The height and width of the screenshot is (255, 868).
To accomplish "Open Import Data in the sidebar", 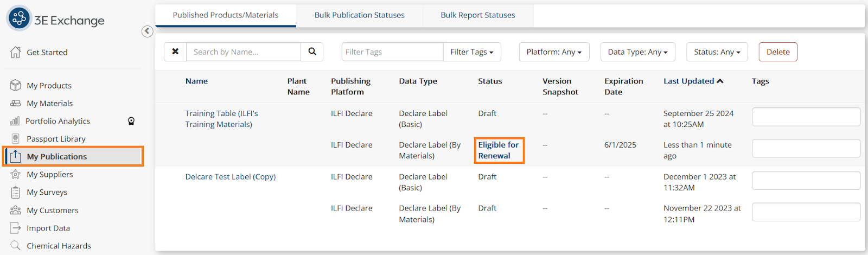I will [48, 228].
